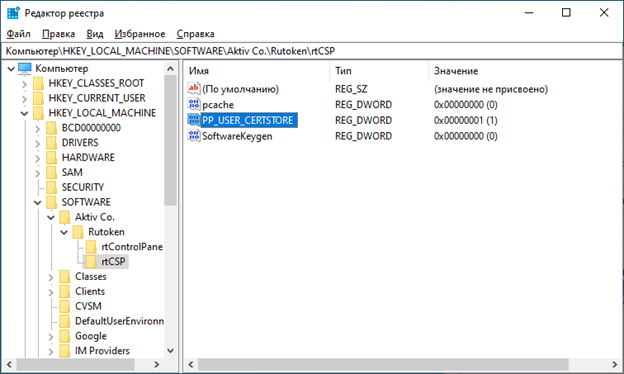This screenshot has width=624, height=374.
Task: Open the Правка menu
Action: point(58,34)
